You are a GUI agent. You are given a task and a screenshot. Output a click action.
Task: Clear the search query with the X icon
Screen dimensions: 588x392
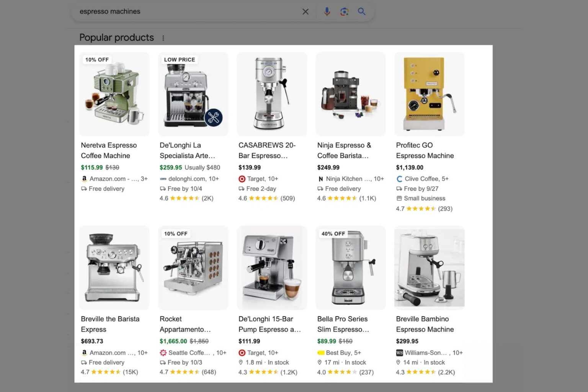tap(305, 11)
